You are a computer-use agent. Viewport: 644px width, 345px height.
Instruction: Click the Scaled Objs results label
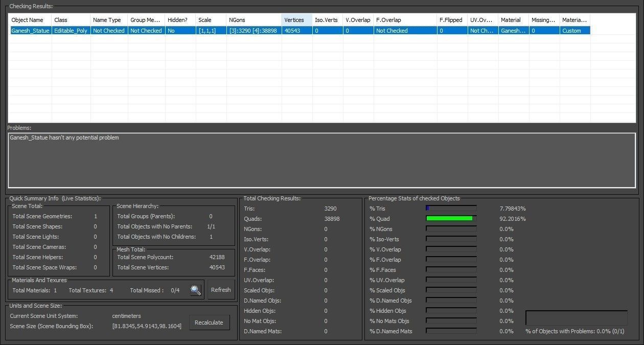pyautogui.click(x=259, y=290)
